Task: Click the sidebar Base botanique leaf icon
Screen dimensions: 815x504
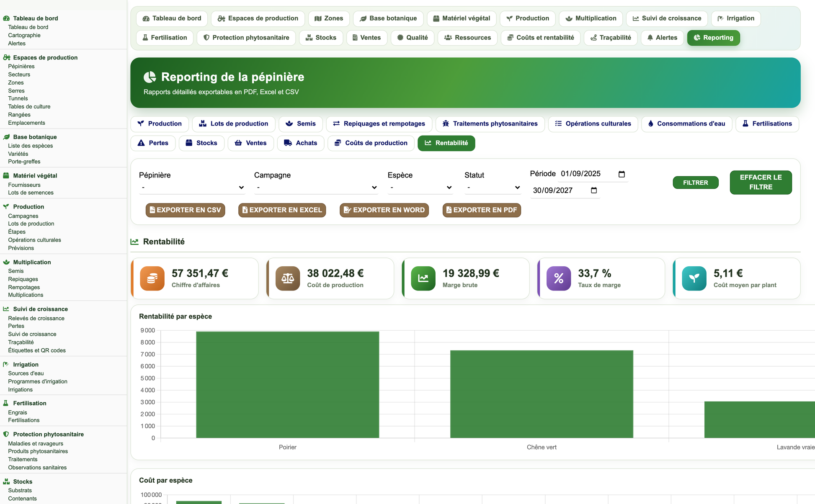Action: pos(6,137)
